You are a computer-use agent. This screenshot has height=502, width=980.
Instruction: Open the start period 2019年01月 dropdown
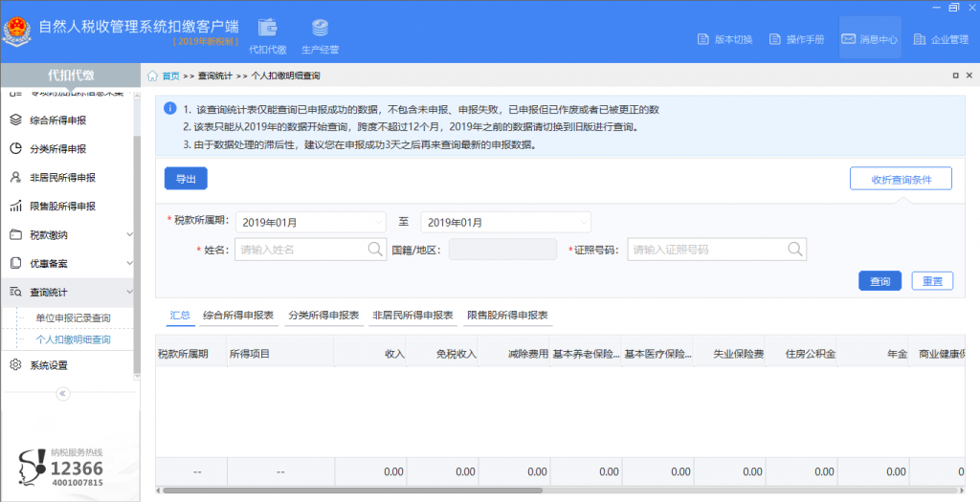click(311, 222)
